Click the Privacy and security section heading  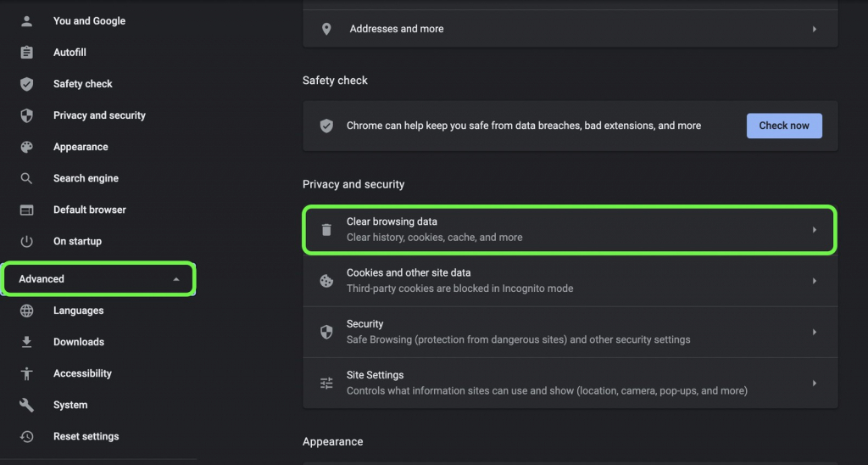point(353,185)
